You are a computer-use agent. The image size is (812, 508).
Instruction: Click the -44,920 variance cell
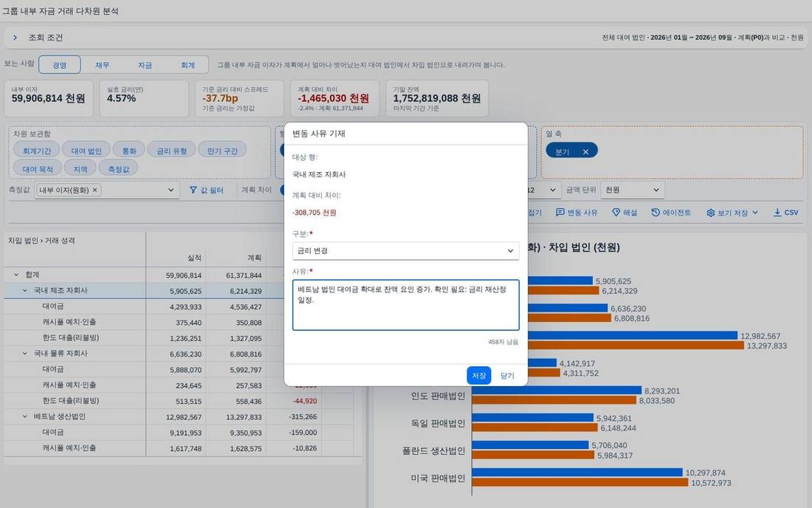305,401
